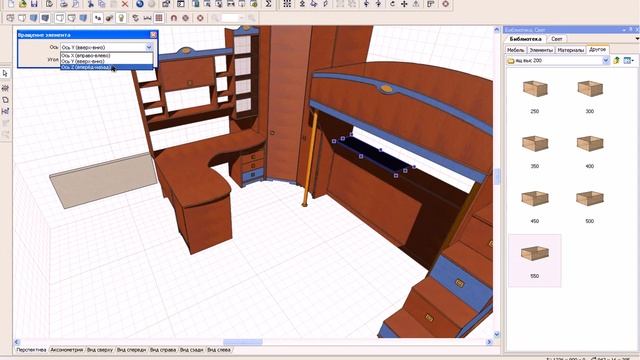The height and width of the screenshot is (360, 640).
Task: Select the 250 drawer box thumbnail
Action: tap(535, 89)
